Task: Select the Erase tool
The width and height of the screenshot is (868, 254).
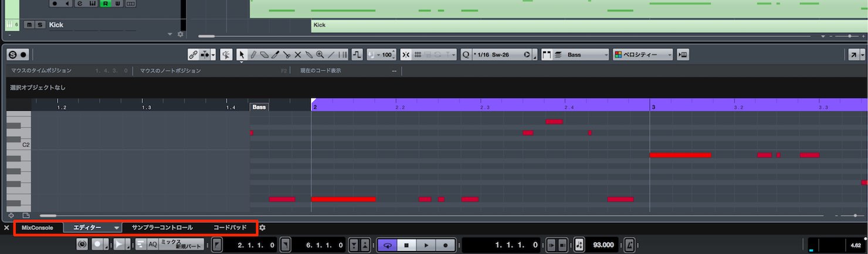Action: (264, 55)
